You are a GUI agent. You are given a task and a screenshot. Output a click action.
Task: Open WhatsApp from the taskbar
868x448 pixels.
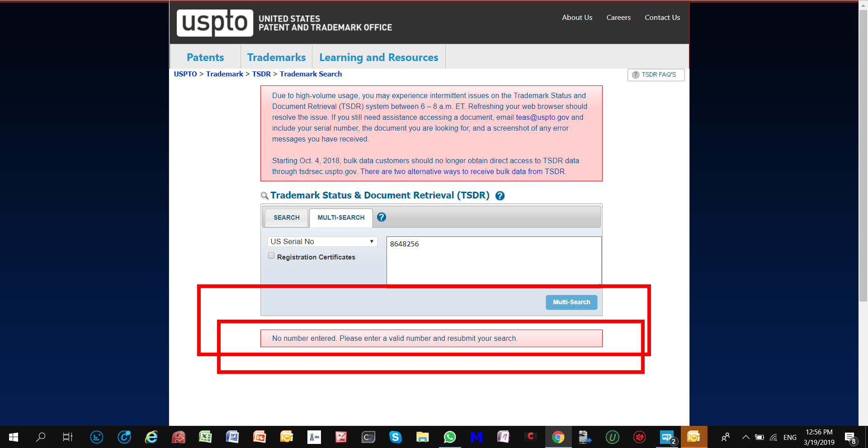(x=449, y=437)
